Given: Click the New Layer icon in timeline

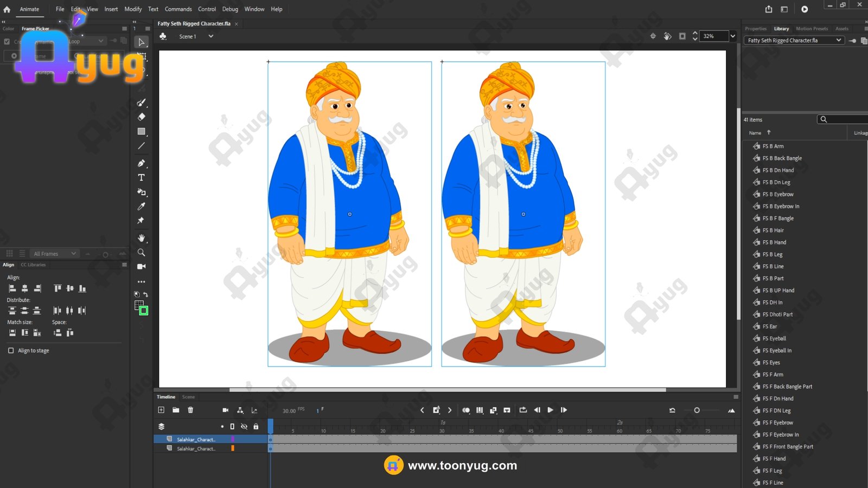Looking at the screenshot, I should (161, 410).
